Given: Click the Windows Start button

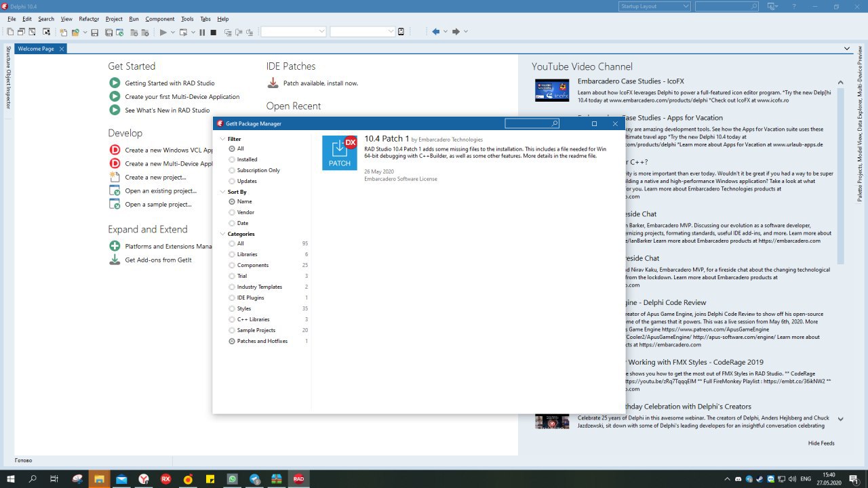Looking at the screenshot, I should coord(11,479).
